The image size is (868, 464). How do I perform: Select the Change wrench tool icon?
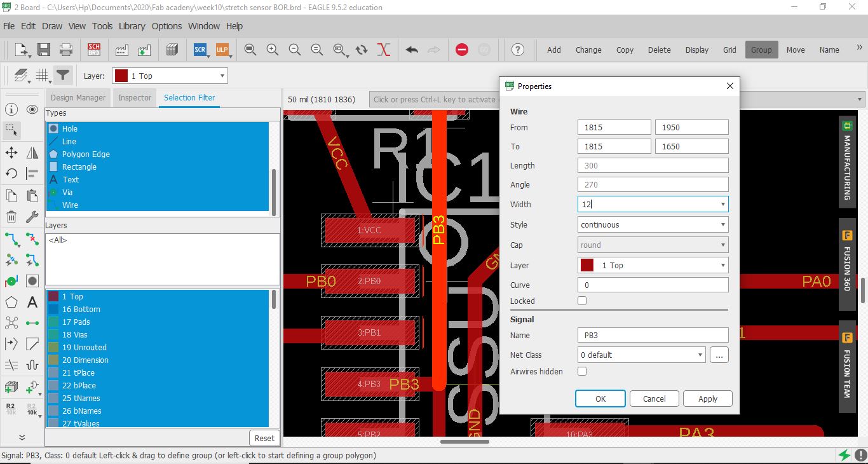(32, 217)
